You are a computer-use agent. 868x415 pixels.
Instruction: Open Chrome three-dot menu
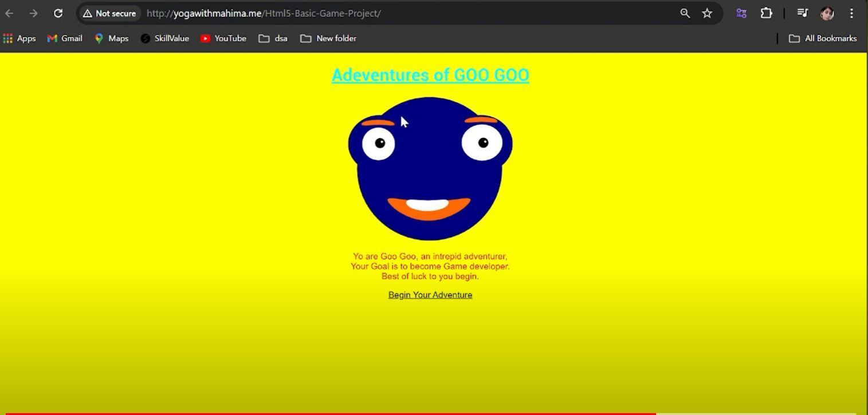[851, 13]
